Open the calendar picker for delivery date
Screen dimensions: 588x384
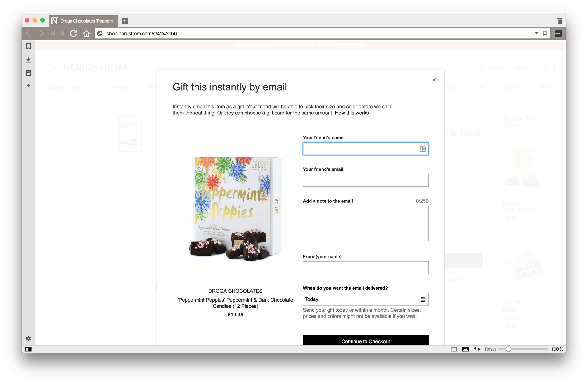(423, 299)
